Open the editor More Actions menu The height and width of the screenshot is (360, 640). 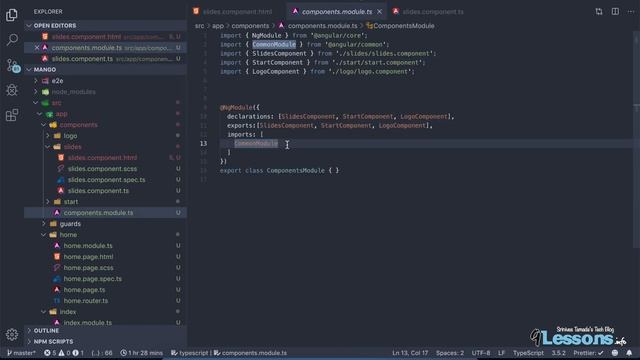[631, 11]
